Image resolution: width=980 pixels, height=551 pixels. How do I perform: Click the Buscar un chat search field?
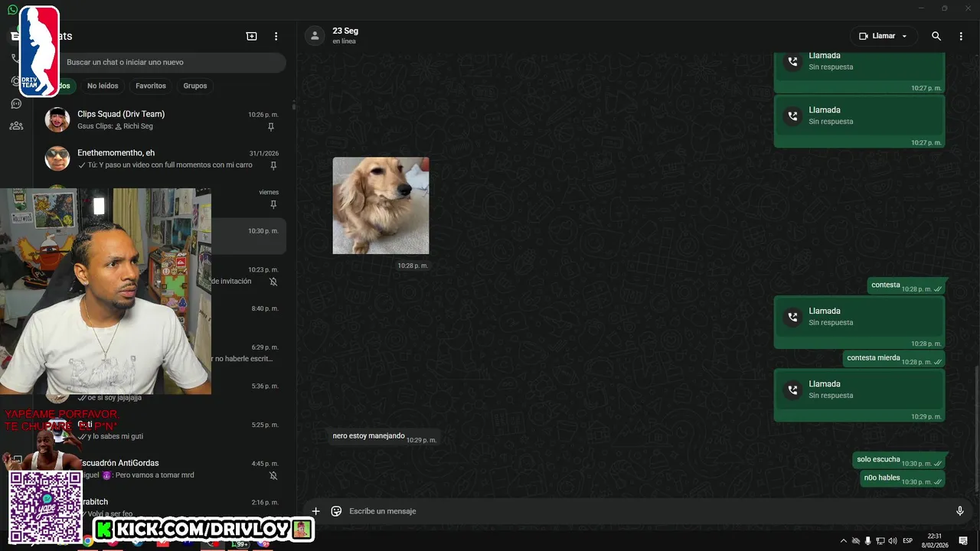point(172,62)
